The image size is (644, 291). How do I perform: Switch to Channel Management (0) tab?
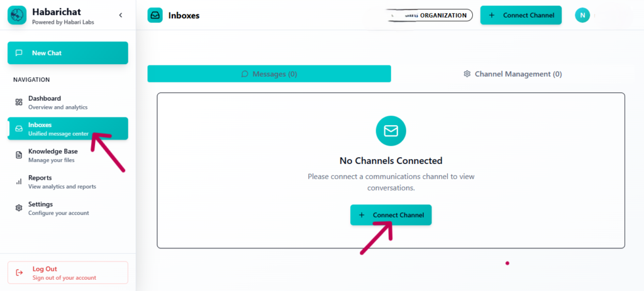tap(512, 74)
